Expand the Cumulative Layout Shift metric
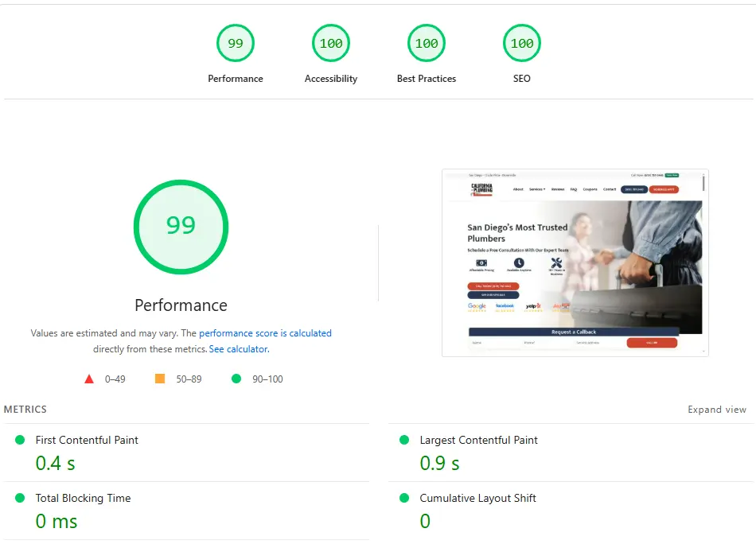 [x=477, y=498]
